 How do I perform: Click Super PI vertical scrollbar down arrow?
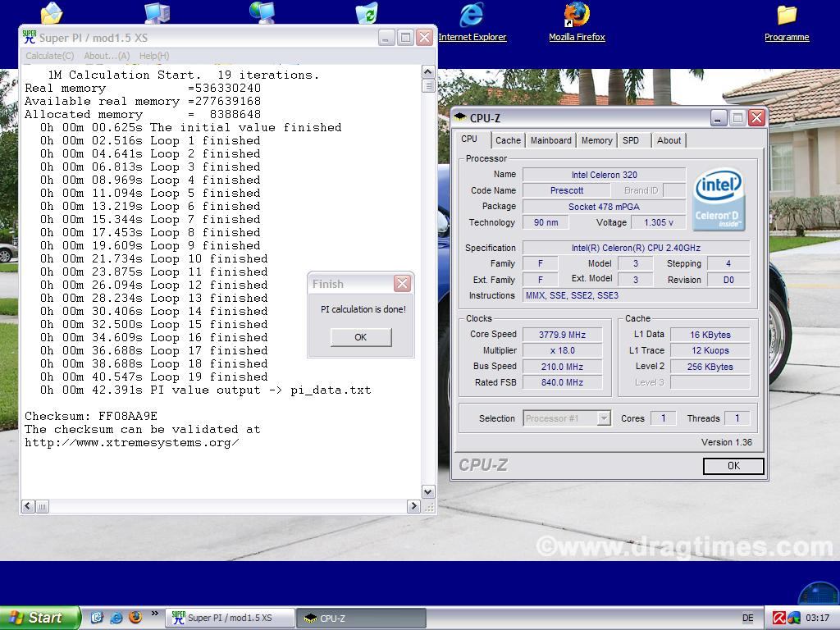coord(428,491)
